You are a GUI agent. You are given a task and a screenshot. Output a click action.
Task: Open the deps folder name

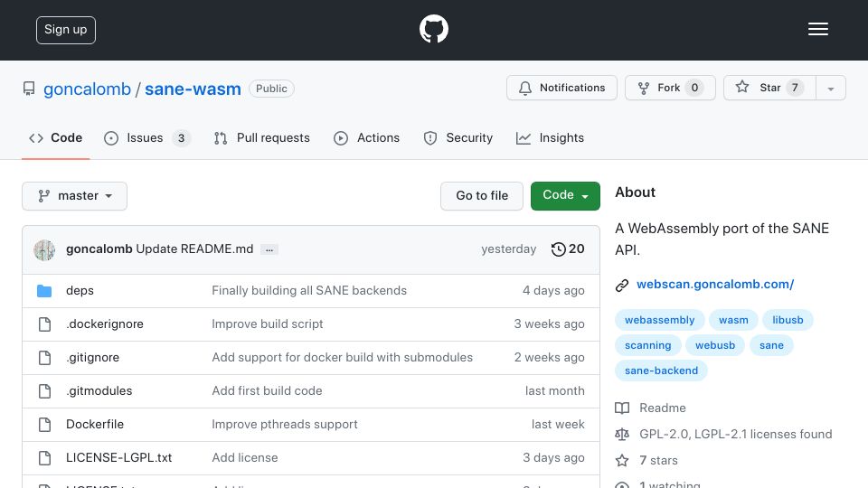coord(80,290)
